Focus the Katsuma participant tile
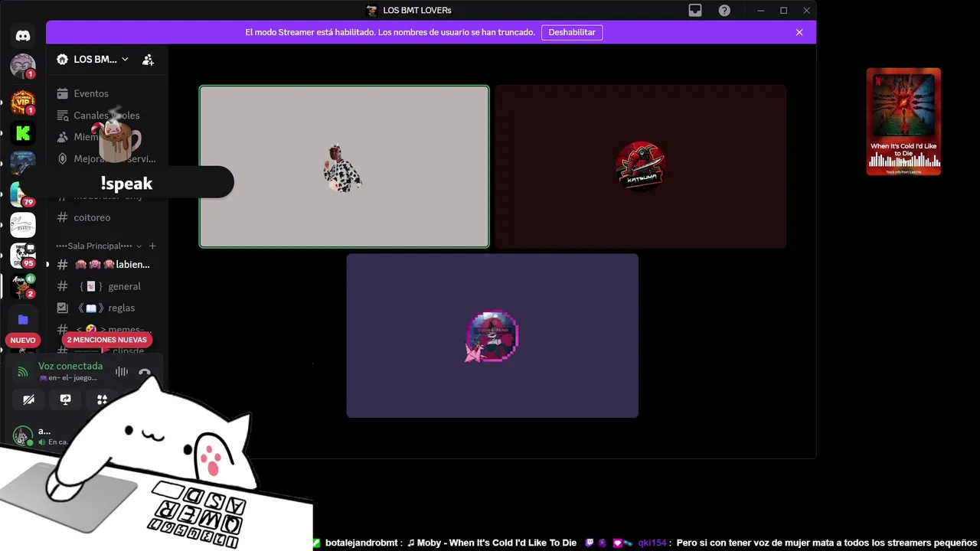 pyautogui.click(x=641, y=167)
